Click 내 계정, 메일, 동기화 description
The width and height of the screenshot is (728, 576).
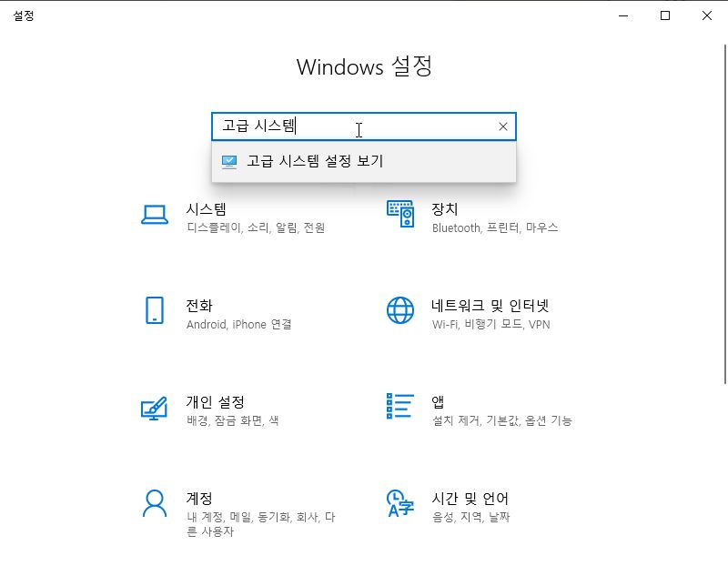260,524
